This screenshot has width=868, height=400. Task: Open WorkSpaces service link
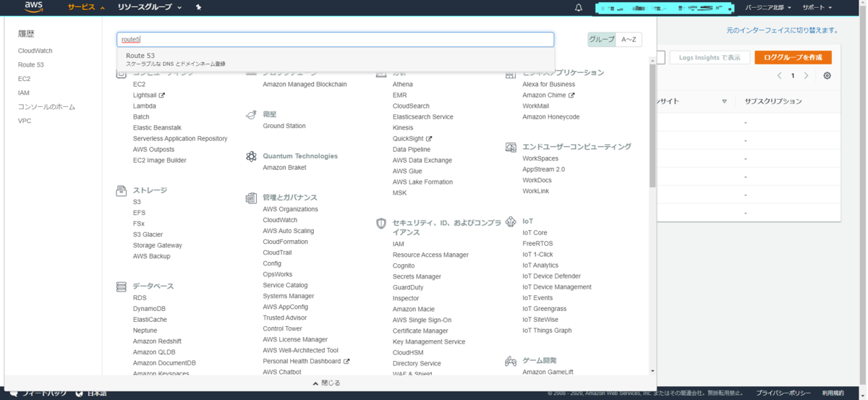(x=540, y=158)
